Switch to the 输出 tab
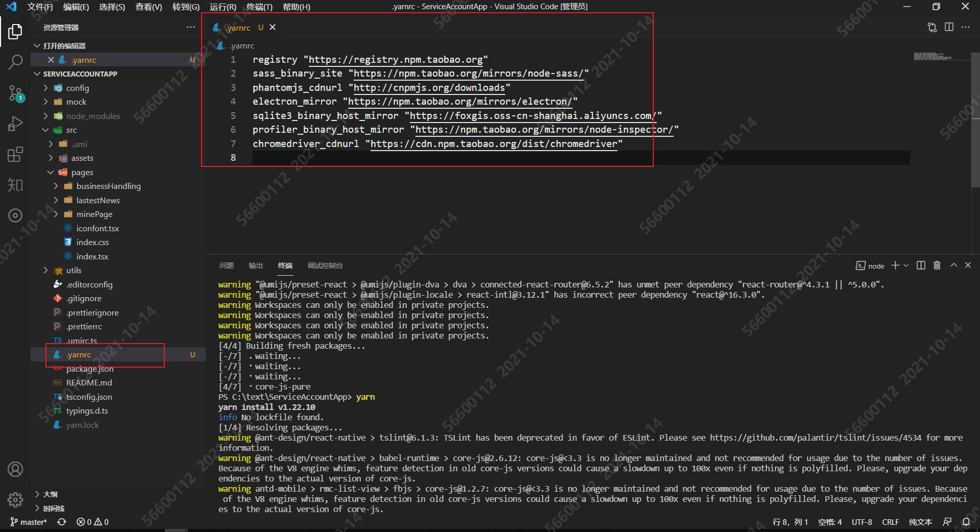 [255, 265]
